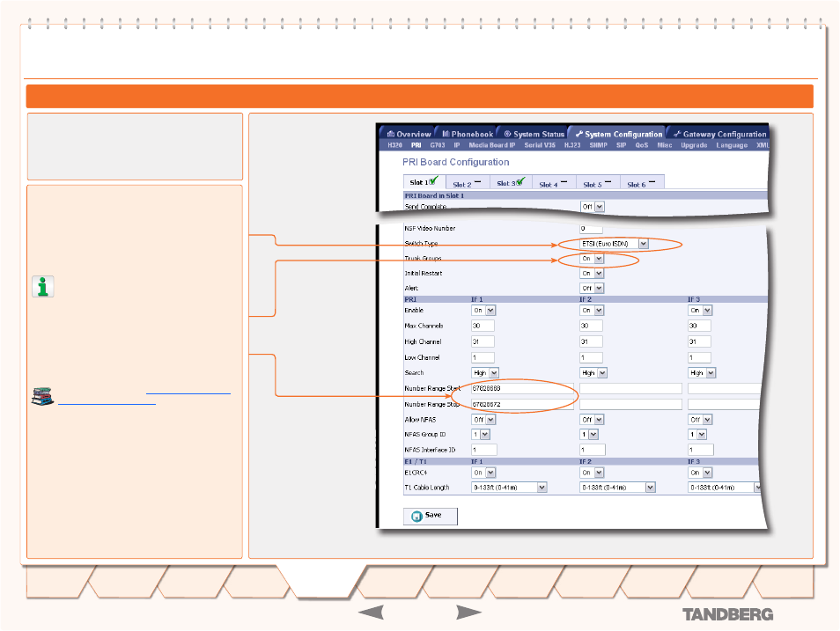
Task: Open the NFAS Group ID dropdown for IF 1
Action: coord(481,435)
